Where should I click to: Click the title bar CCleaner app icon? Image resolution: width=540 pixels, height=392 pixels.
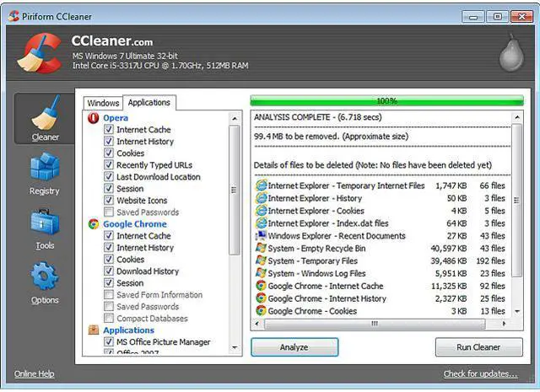pyautogui.click(x=13, y=16)
